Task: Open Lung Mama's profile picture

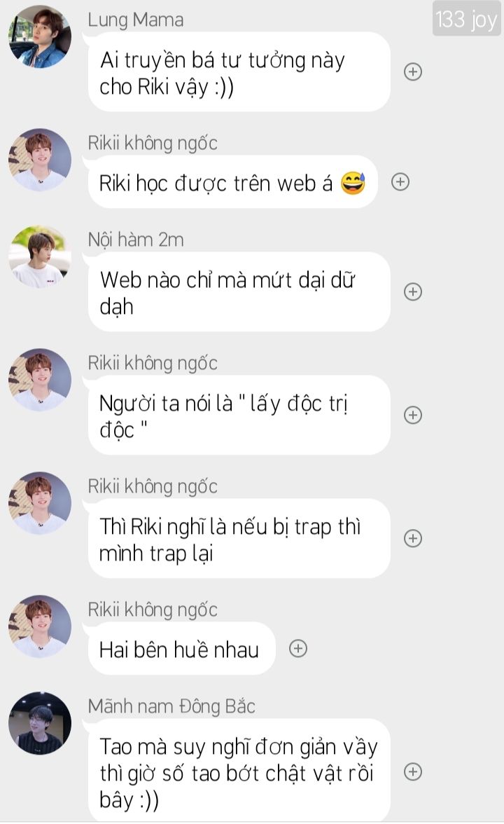Action: point(40,36)
